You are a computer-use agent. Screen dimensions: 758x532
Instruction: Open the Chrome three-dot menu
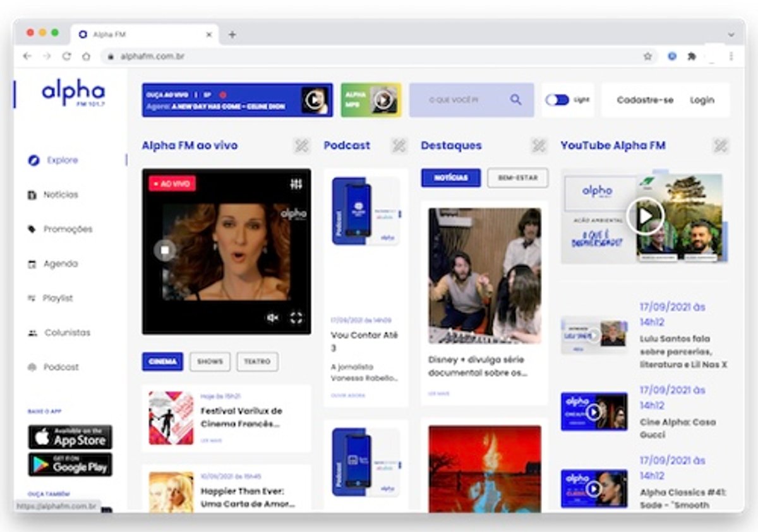(731, 56)
